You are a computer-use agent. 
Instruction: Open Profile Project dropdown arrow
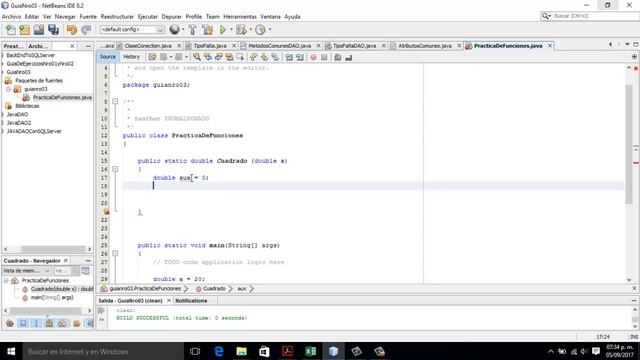click(270, 29)
